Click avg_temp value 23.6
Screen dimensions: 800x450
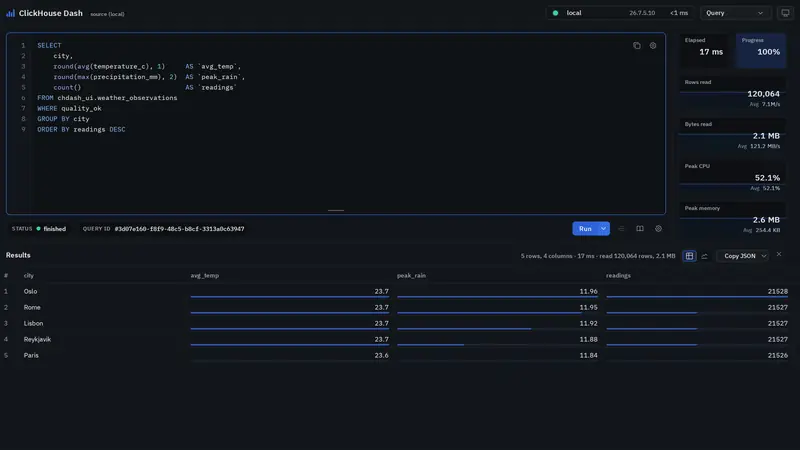click(381, 355)
